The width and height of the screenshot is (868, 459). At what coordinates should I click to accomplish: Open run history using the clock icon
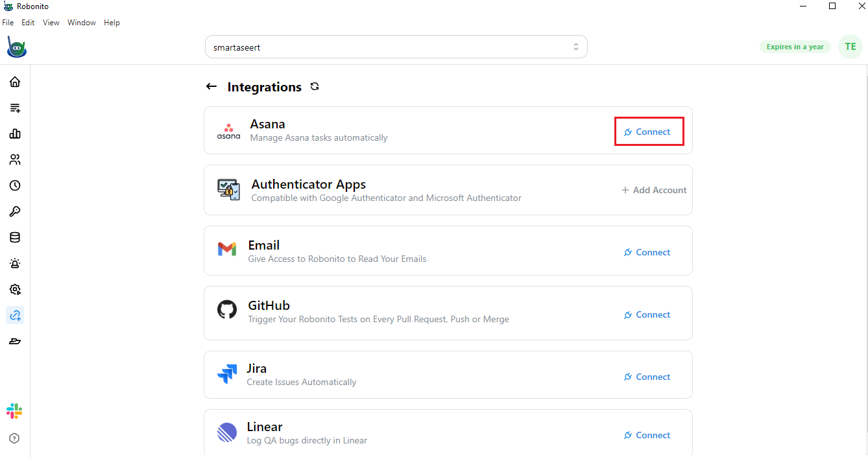click(14, 185)
